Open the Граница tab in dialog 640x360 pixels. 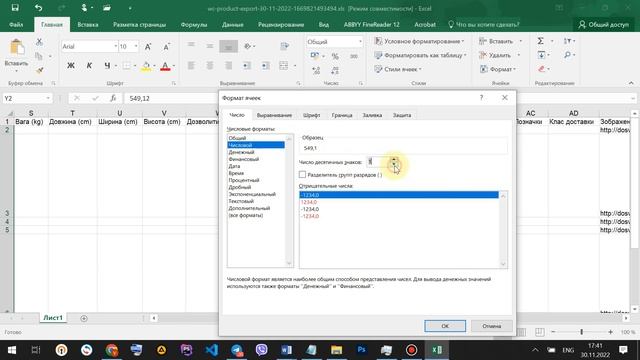click(342, 115)
